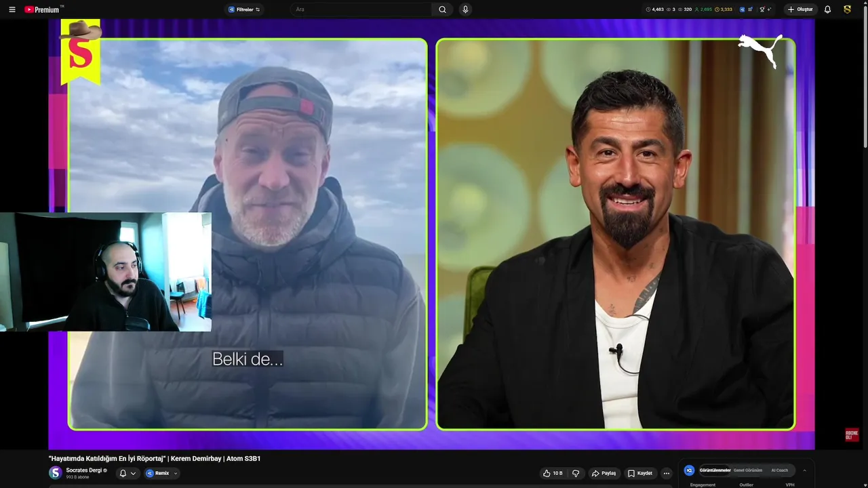Click the magnifier search button
This screenshot has height=488, width=868.
point(442,9)
